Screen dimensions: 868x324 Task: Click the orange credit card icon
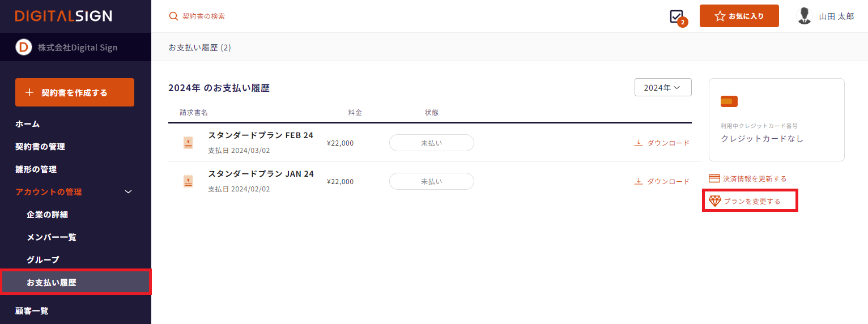click(729, 101)
